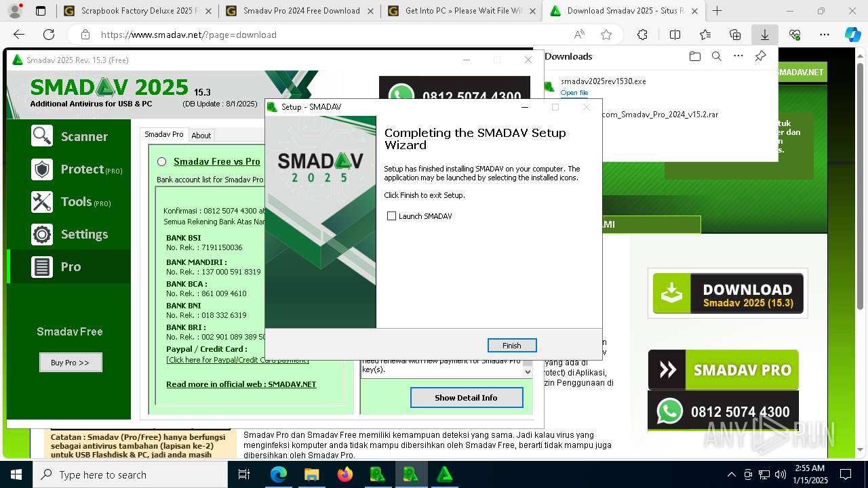868x488 pixels.
Task: Open the browser profile avatar
Action: [16, 11]
